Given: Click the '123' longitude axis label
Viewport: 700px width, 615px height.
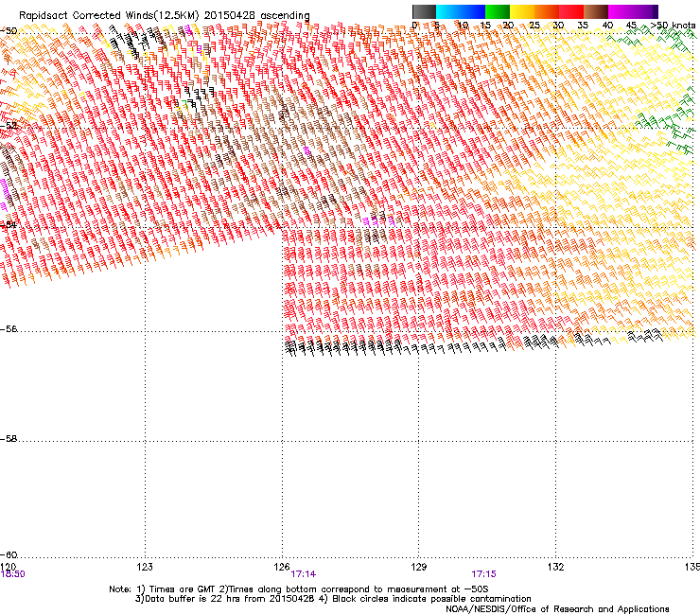Looking at the screenshot, I should tap(145, 567).
